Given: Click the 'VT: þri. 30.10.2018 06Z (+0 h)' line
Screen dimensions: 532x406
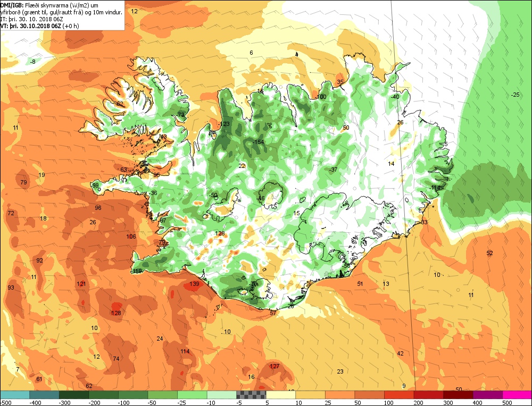Looking at the screenshot, I should pyautogui.click(x=39, y=26).
